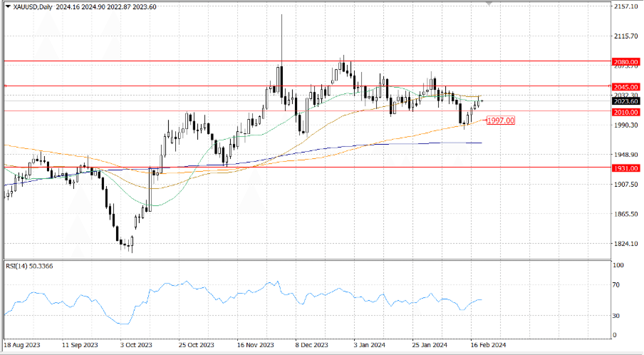The height and width of the screenshot is (355, 644).
Task: Click the RSI(14) 50.3366 indicator label
Action: pyautogui.click(x=29, y=266)
